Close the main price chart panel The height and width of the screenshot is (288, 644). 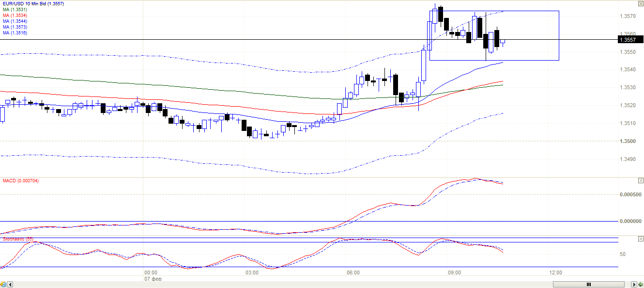[x=640, y=4]
